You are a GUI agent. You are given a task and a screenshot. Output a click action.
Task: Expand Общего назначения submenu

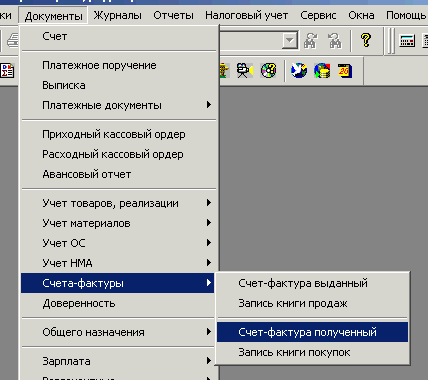pos(118,332)
